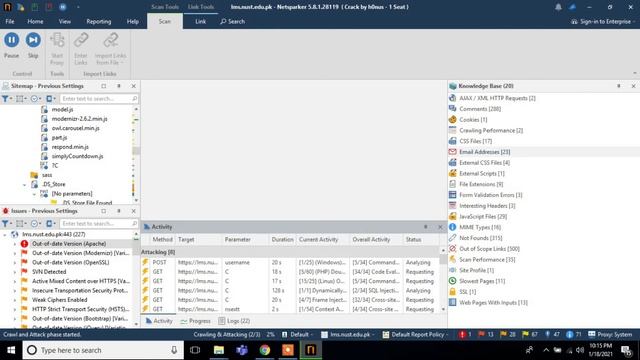Open the Enter Links tool
This screenshot has width=640, height=360.
pos(81,49)
